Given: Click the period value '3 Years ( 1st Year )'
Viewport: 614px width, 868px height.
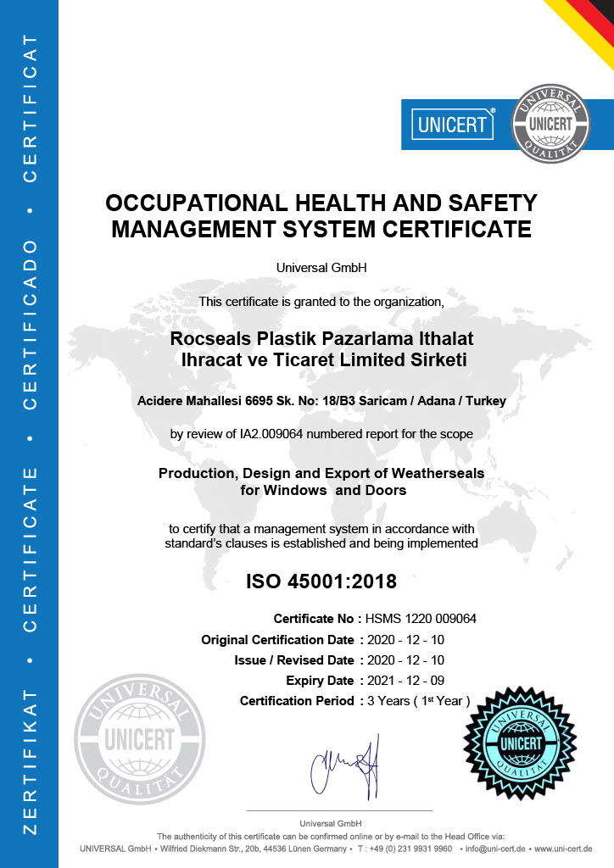Looking at the screenshot, I should pos(419,701).
